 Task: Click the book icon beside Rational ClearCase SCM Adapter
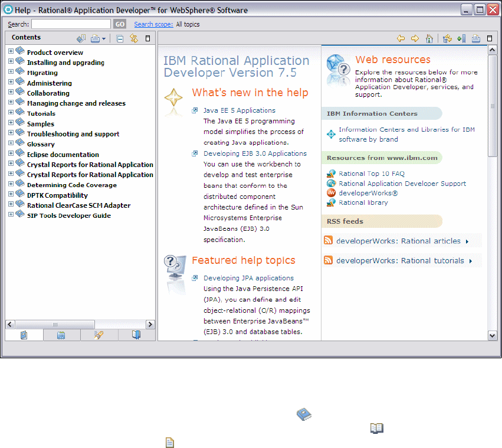tap(20, 204)
